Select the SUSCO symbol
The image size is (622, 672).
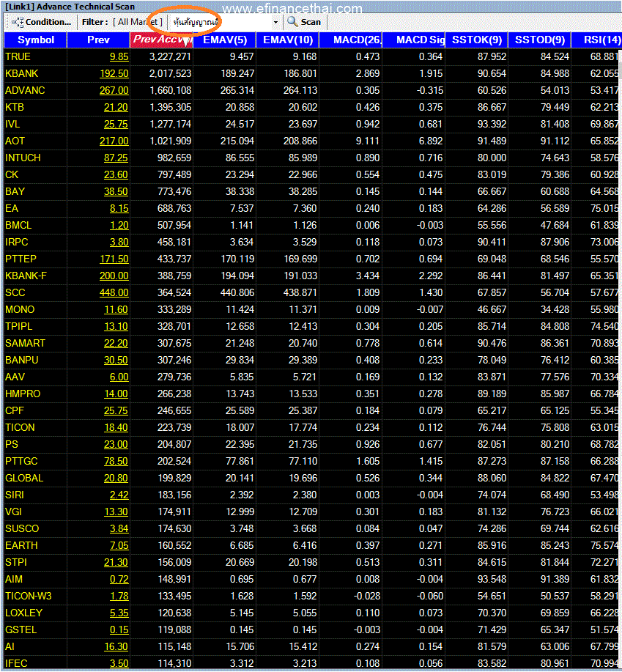pos(22,528)
